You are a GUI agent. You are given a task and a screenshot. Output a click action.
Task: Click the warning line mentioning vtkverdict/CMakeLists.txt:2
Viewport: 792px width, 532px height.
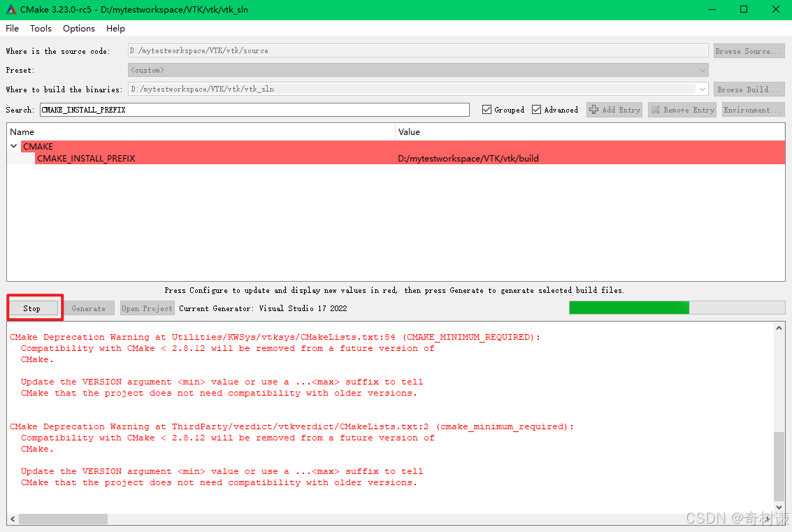(292, 426)
